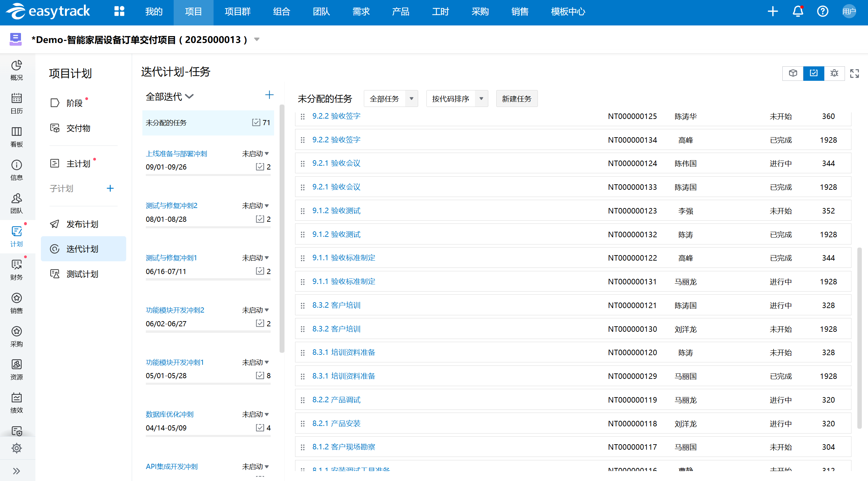Image resolution: width=868 pixels, height=481 pixels.
Task: Switch to the bug view icon
Action: click(x=834, y=73)
